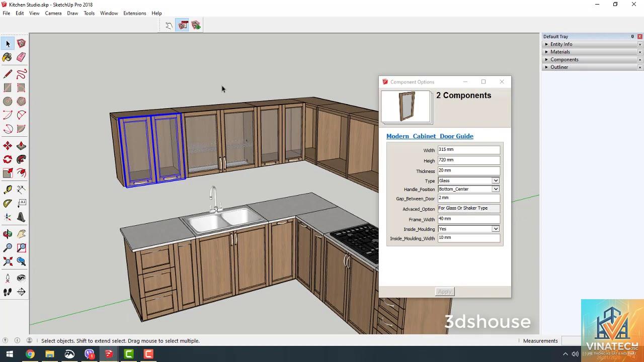Open Component Options from the top toolbar
This screenshot has height=362, width=644.
(x=183, y=25)
